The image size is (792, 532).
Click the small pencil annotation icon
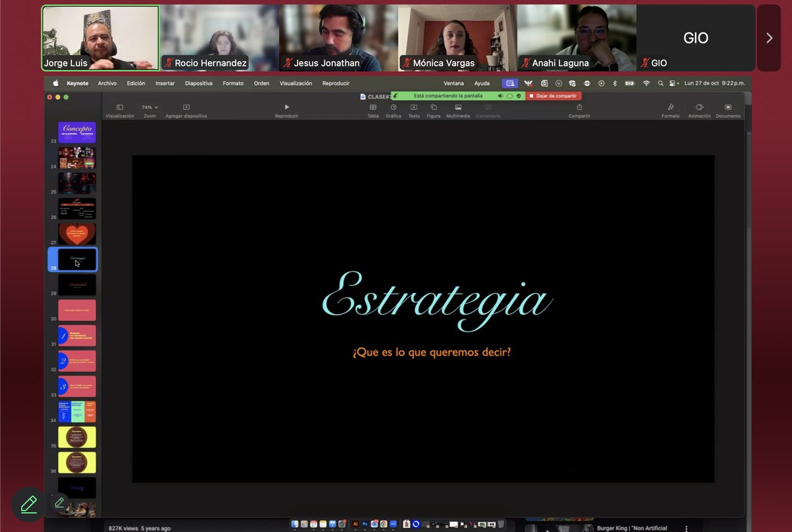tap(59, 502)
